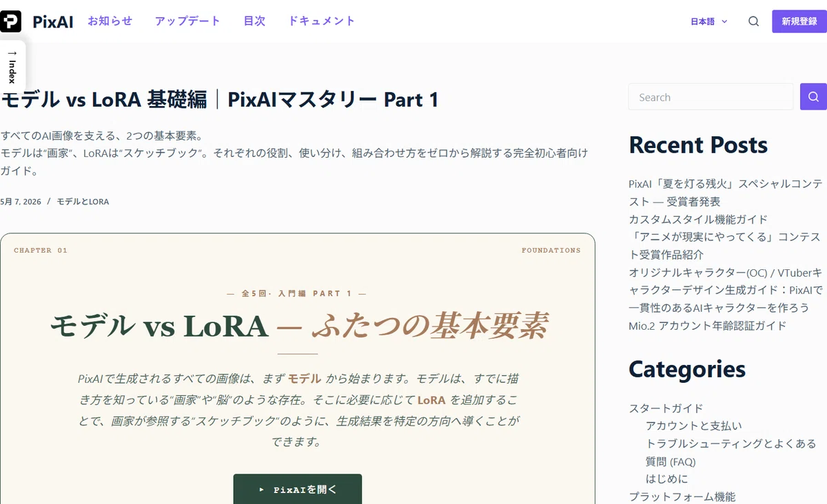Open the 日本語 language dropdown
Screen dimensions: 827x504
coord(709,21)
